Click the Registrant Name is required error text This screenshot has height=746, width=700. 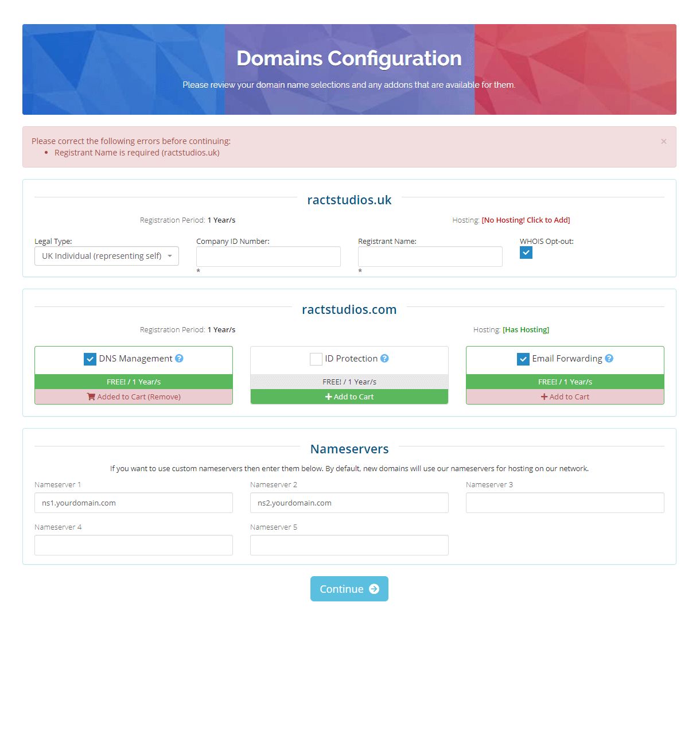coord(137,153)
